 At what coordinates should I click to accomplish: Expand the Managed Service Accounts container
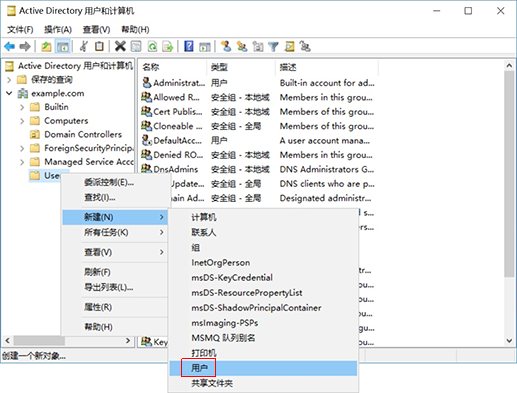(22, 162)
